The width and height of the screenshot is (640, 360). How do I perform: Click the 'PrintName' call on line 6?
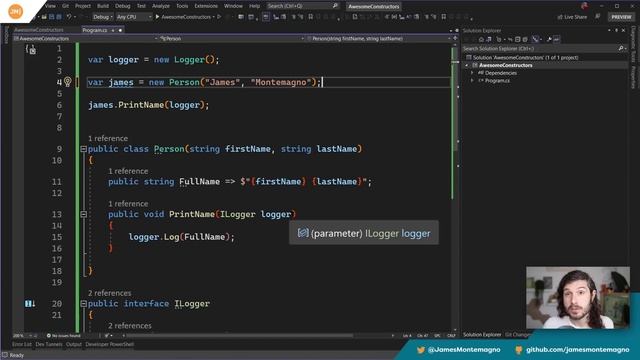coord(141,105)
